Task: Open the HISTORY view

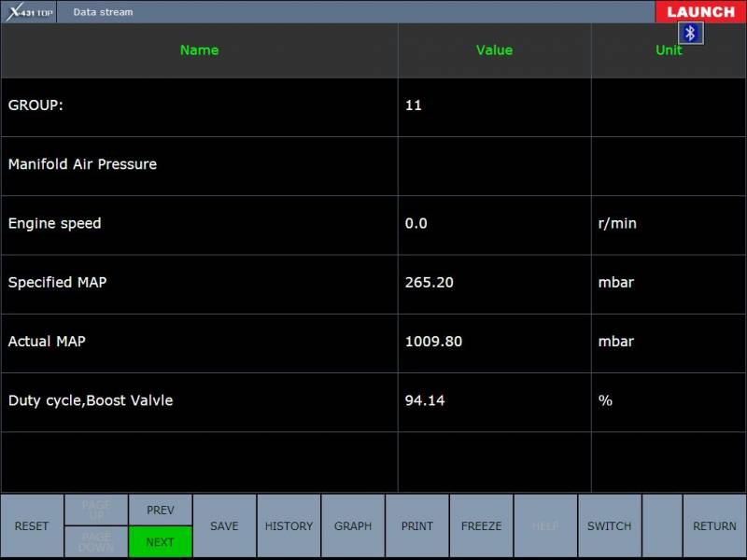Action: tap(289, 526)
